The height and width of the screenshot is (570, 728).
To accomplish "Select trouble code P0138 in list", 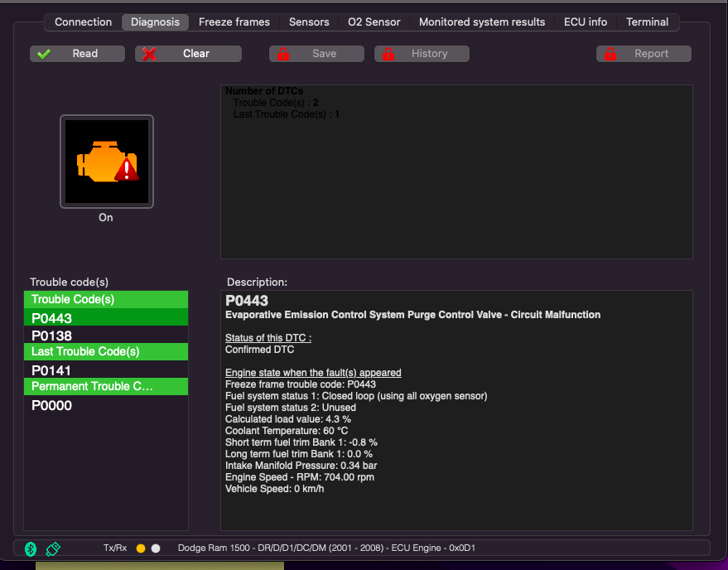I will 52,336.
